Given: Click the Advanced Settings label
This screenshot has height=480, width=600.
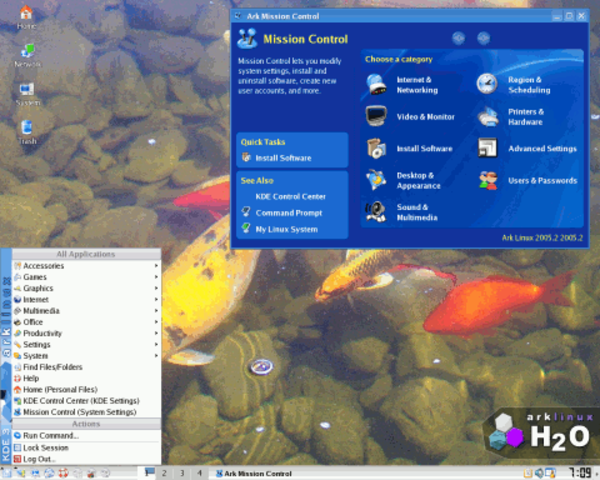Looking at the screenshot, I should pyautogui.click(x=542, y=149).
